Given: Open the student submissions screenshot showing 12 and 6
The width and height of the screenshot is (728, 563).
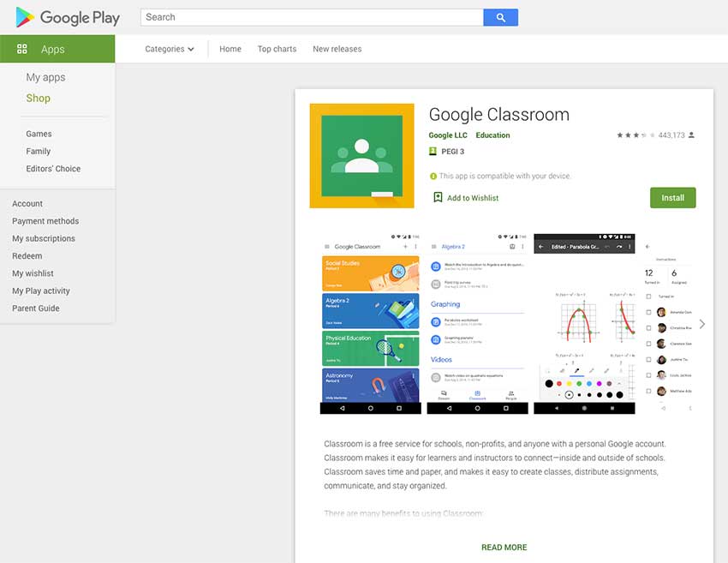Looking at the screenshot, I should [666, 324].
